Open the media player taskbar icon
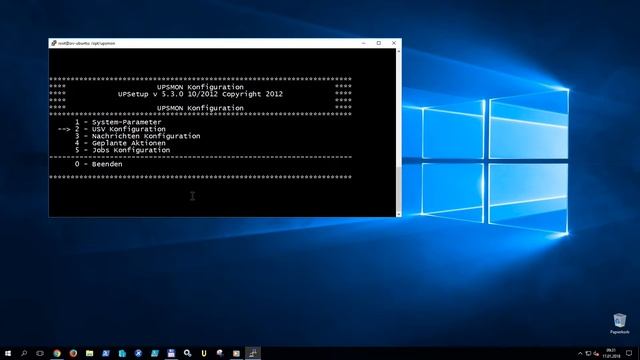This screenshot has width=640, height=360. pyautogui.click(x=236, y=353)
